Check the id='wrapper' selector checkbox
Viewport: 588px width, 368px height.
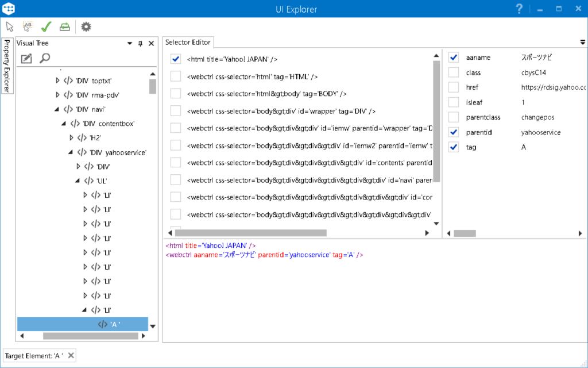(x=176, y=111)
